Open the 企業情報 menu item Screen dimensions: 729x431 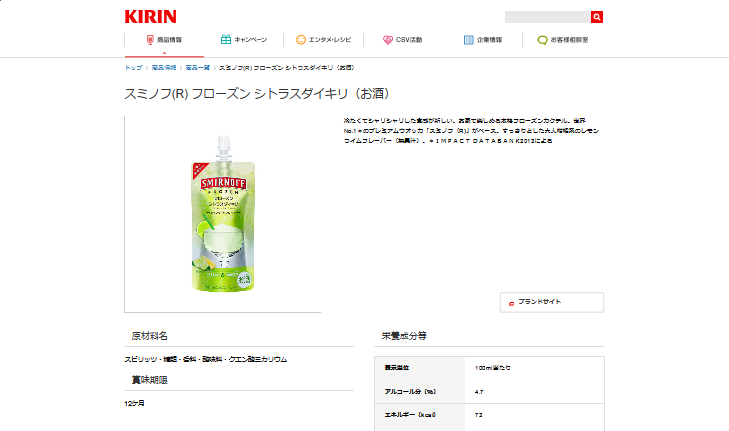[x=490, y=40]
